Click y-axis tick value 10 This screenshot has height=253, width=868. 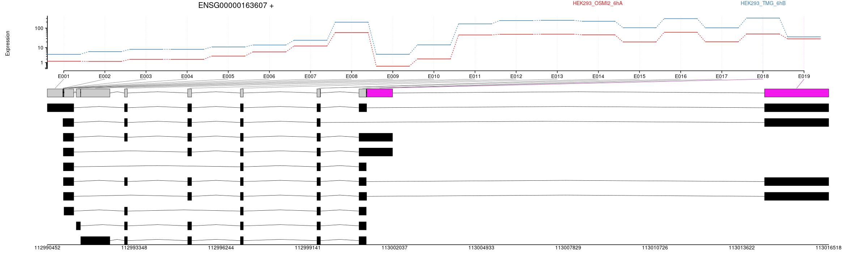coord(41,48)
